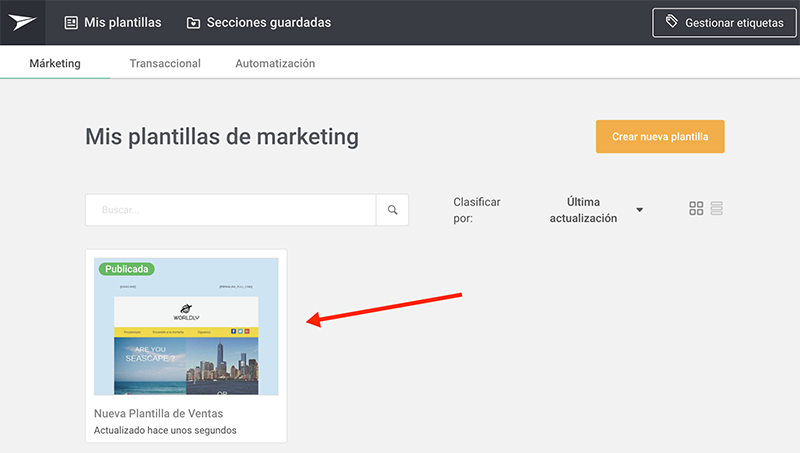800x453 pixels.
Task: Click the magnifying glass search icon
Action: click(x=392, y=210)
